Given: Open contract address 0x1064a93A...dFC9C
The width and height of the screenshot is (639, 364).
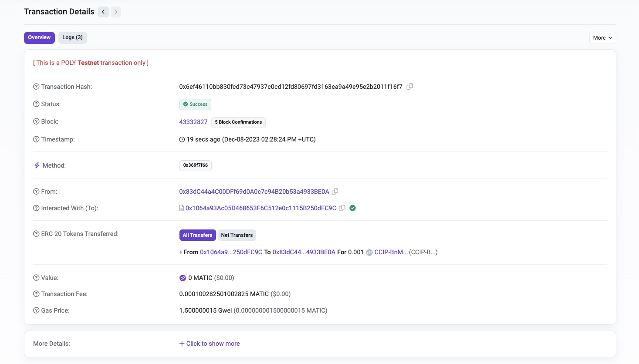Looking at the screenshot, I should [x=261, y=208].
